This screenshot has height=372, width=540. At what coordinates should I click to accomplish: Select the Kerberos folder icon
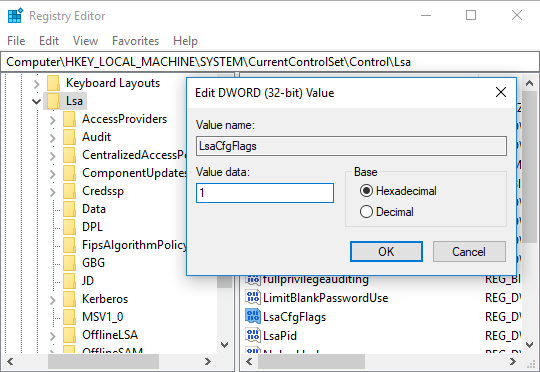pyautogui.click(x=70, y=299)
